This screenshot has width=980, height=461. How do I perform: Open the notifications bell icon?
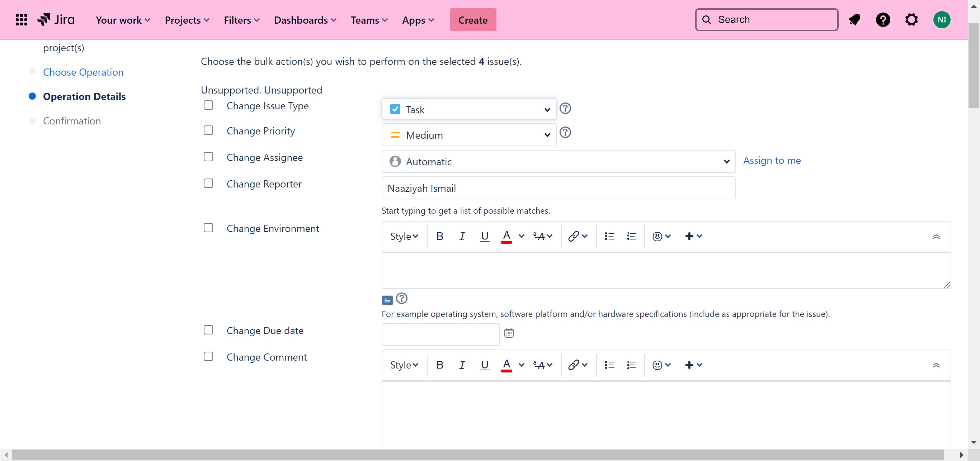pyautogui.click(x=854, y=20)
